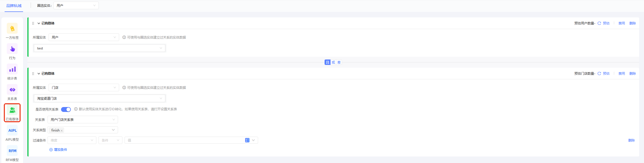Click the value list picker icon in filter

pos(247,140)
